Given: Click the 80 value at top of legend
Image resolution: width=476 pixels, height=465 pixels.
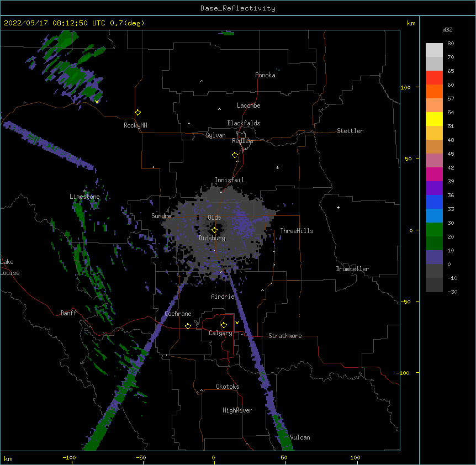Looking at the screenshot, I should click(451, 44).
